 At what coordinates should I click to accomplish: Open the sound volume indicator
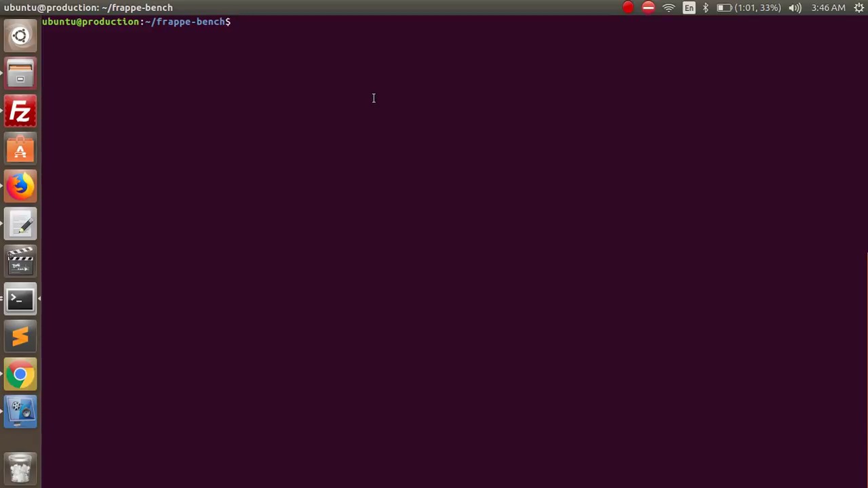(795, 7)
